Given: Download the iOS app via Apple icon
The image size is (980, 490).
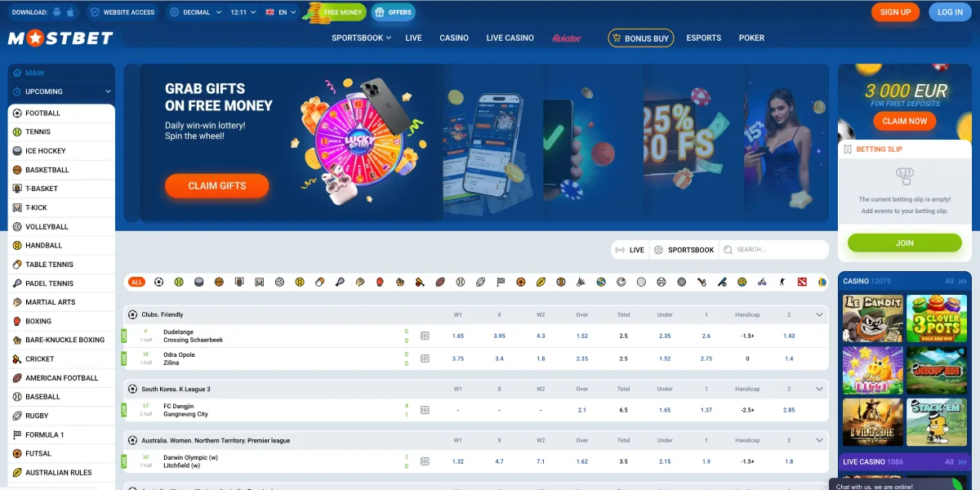Looking at the screenshot, I should coord(70,12).
